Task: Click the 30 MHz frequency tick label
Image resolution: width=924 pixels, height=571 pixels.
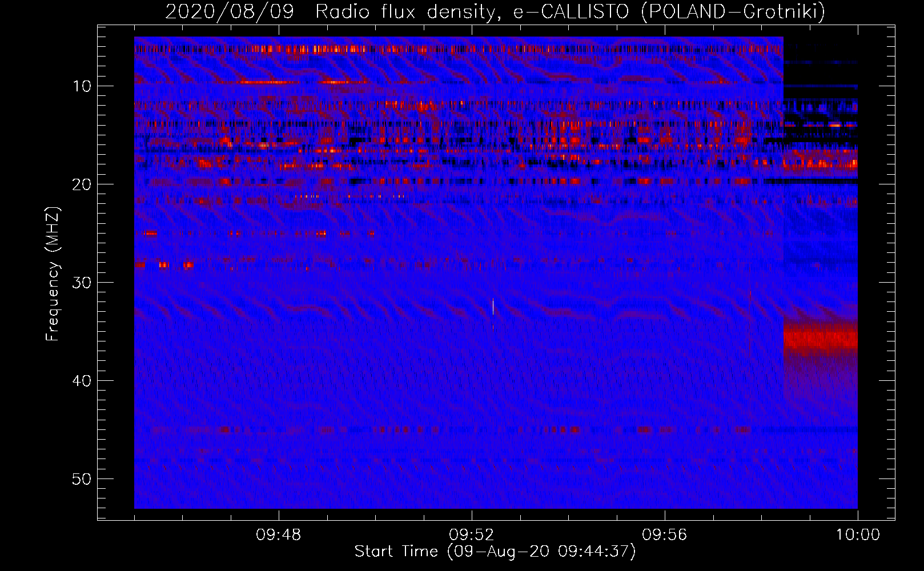Action: [82, 283]
